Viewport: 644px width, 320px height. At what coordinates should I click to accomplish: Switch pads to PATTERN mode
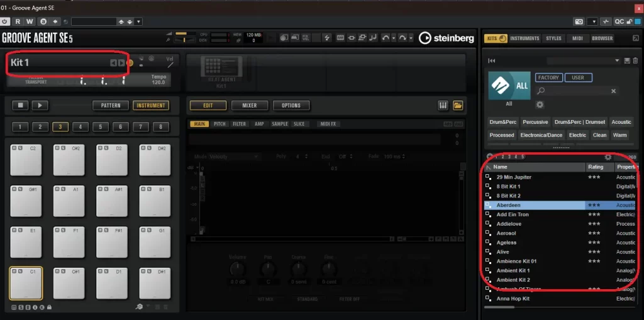click(x=111, y=106)
